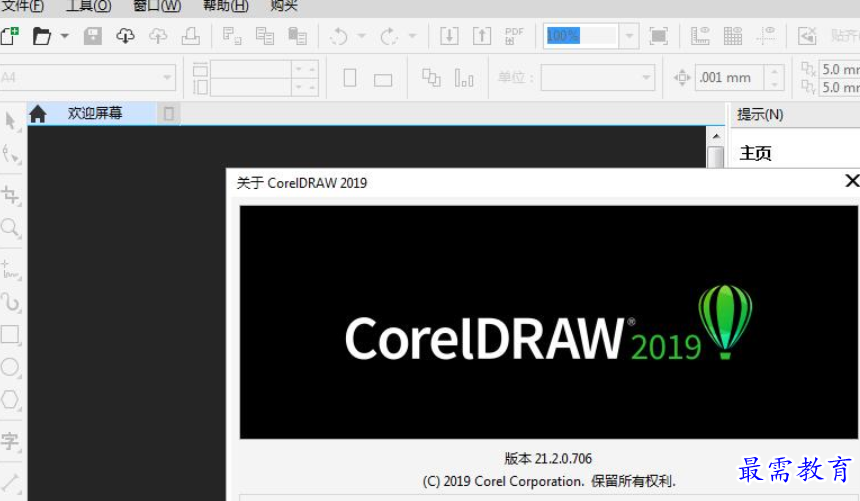Go to the Home icon tab
The image size is (860, 501).
38,114
